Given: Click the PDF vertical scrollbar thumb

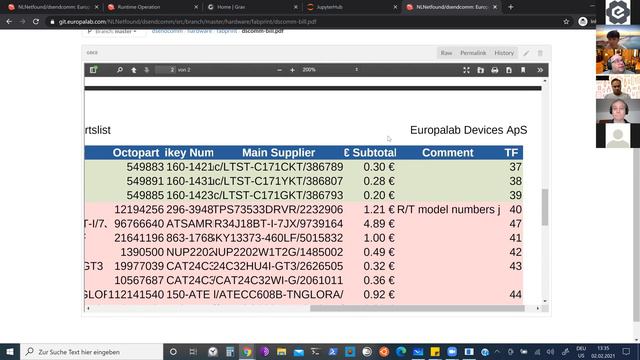Looking at the screenshot, I should click(x=545, y=207).
